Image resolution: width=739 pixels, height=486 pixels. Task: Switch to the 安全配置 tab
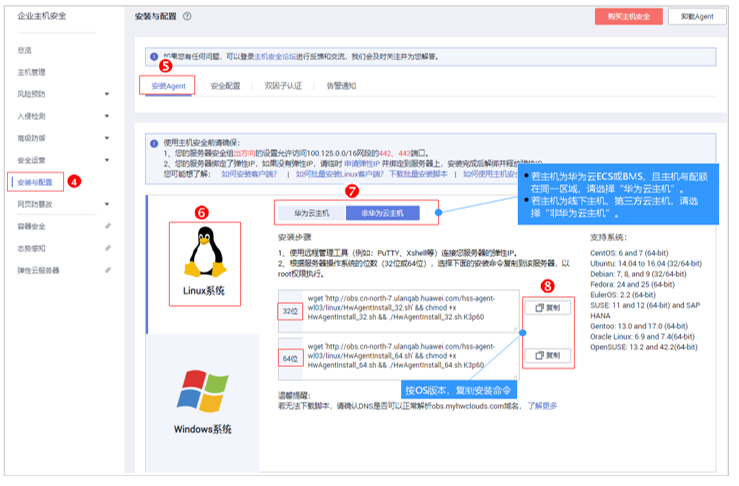click(225, 86)
